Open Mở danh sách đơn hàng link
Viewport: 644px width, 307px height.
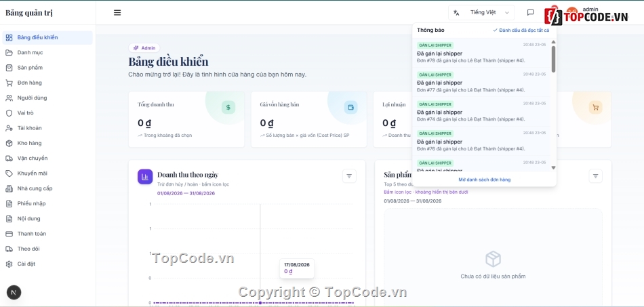[x=484, y=180]
